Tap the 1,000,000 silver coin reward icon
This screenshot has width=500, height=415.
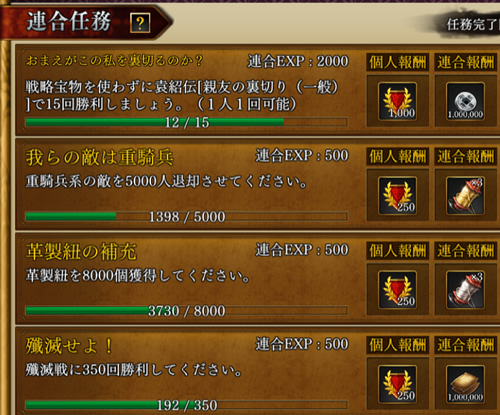(465, 101)
